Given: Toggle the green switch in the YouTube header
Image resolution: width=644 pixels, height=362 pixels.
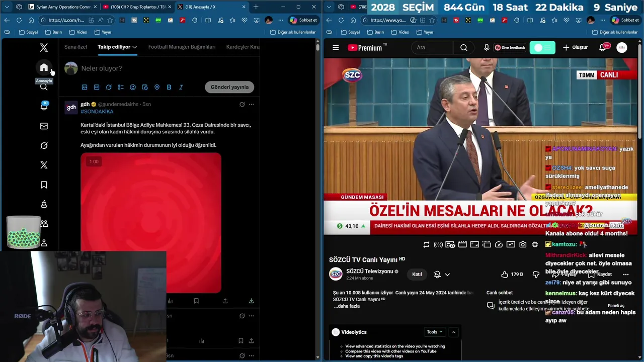Looking at the screenshot, I should pos(542,48).
